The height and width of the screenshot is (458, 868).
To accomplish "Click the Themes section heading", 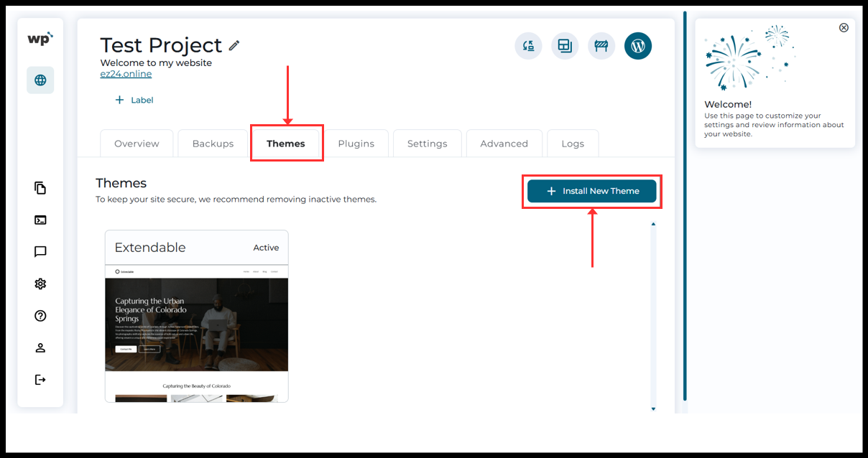I will [x=121, y=183].
